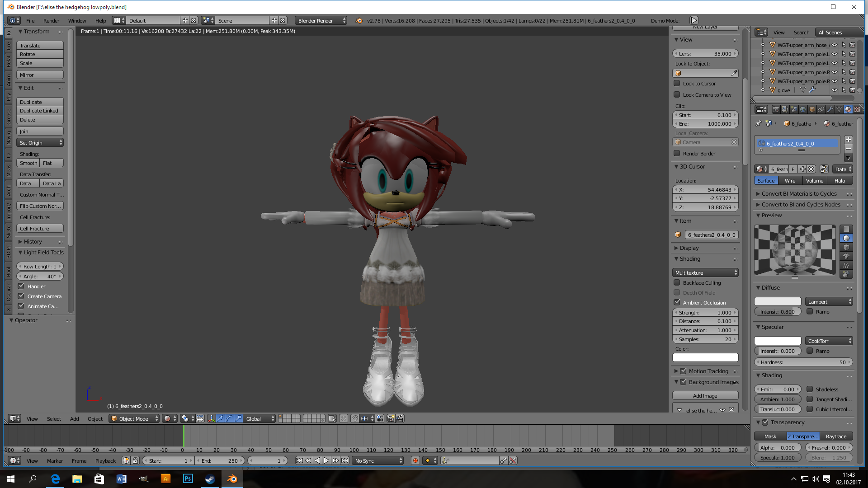Screen dimensions: 868x488
Task: Toggle visibility eye for glove object
Action: (x=835, y=90)
